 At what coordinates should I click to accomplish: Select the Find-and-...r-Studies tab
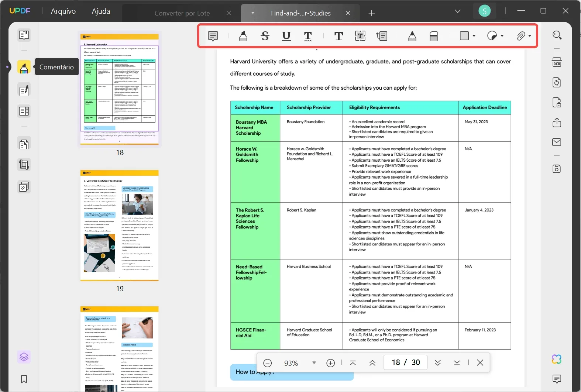coord(301,13)
